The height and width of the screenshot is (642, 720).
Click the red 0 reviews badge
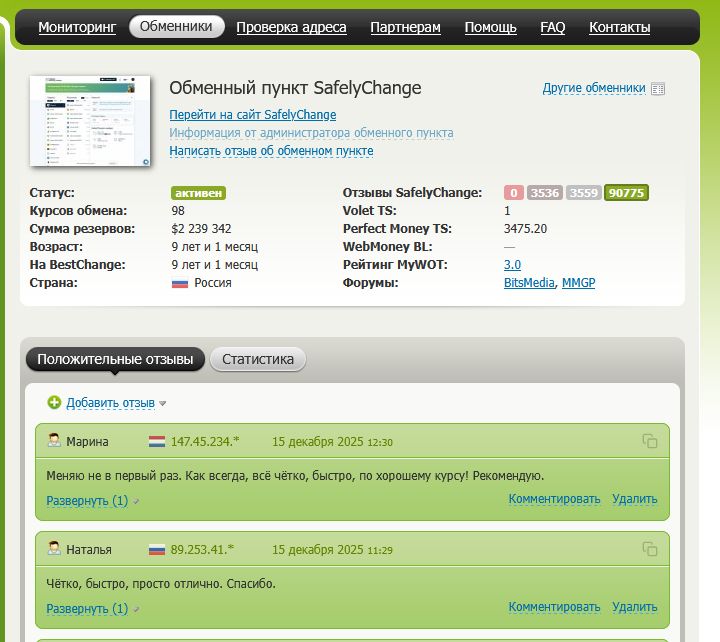click(x=514, y=193)
